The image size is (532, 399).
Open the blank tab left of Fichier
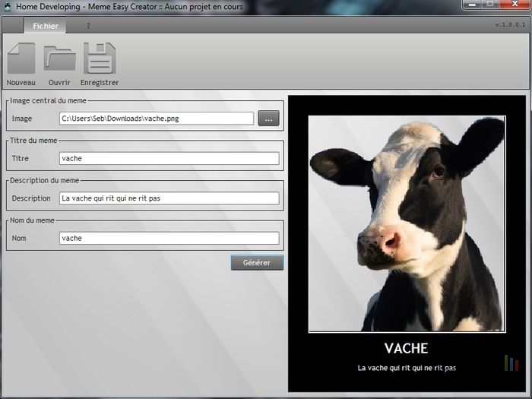point(13,26)
